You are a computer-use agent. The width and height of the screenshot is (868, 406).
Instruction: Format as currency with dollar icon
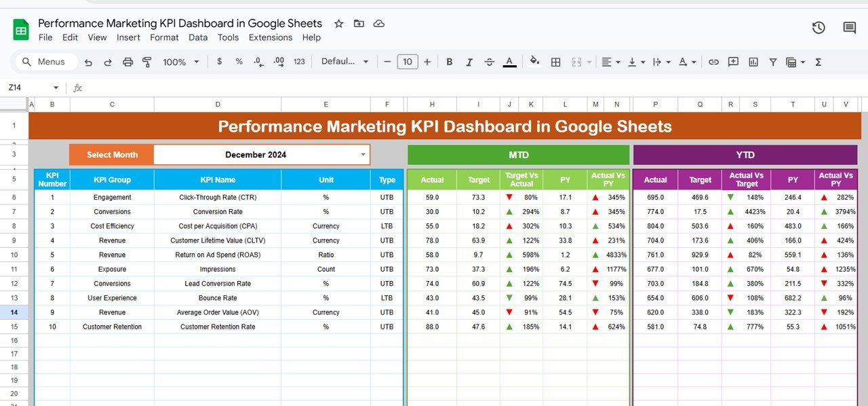219,62
